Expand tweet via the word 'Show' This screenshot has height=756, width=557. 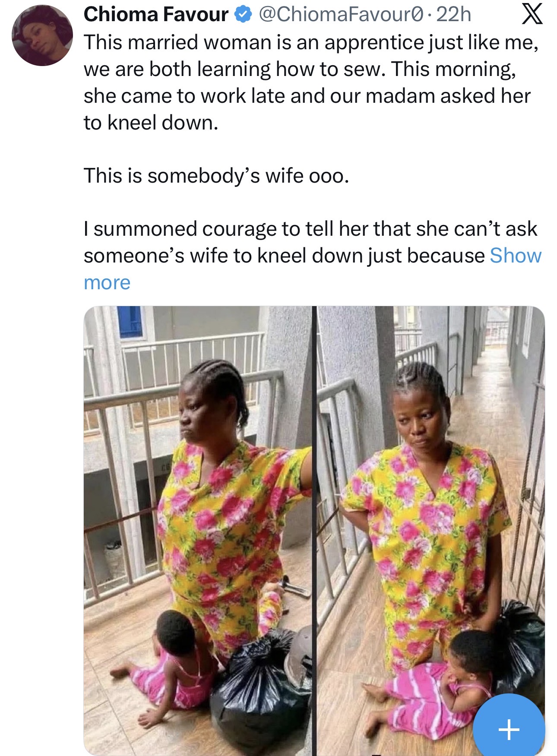pyautogui.click(x=516, y=256)
